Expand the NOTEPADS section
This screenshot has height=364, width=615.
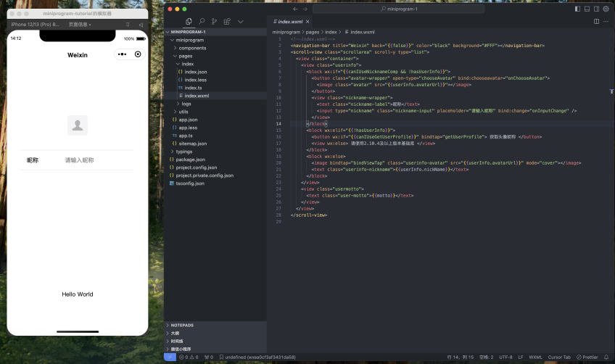182,325
